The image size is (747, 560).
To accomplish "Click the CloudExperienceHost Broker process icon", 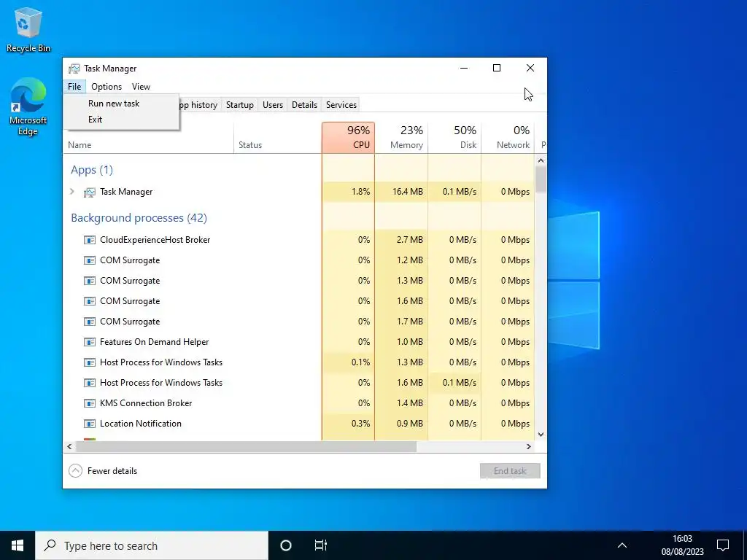I will tap(90, 240).
